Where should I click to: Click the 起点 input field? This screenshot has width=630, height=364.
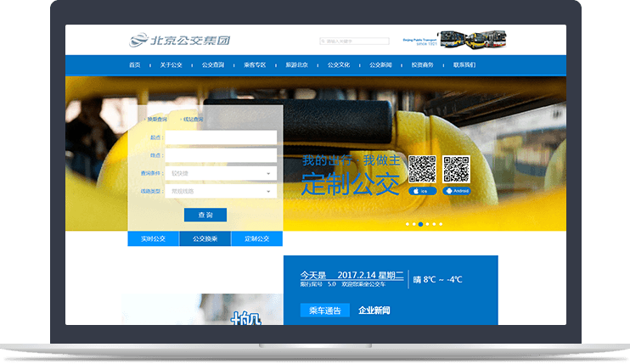[x=221, y=137]
